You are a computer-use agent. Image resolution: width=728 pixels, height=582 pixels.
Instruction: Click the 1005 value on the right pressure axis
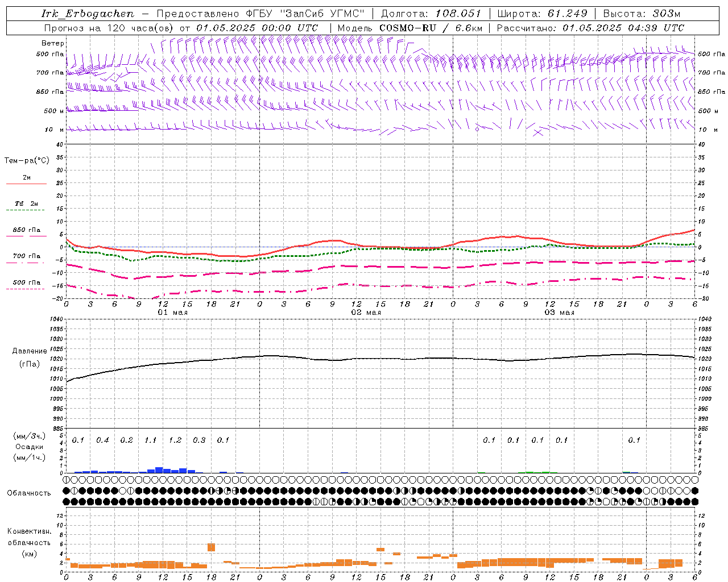[704, 389]
